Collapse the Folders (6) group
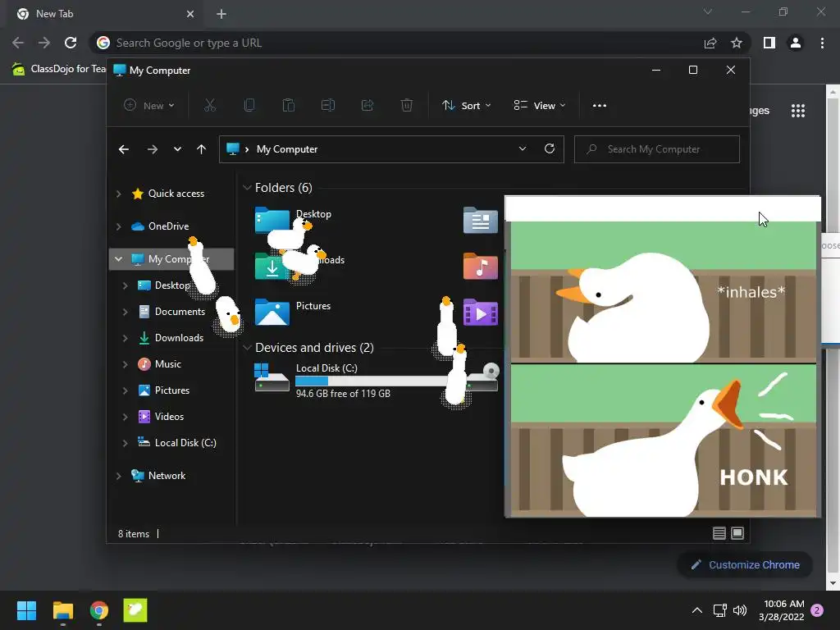840x630 pixels. pos(247,188)
